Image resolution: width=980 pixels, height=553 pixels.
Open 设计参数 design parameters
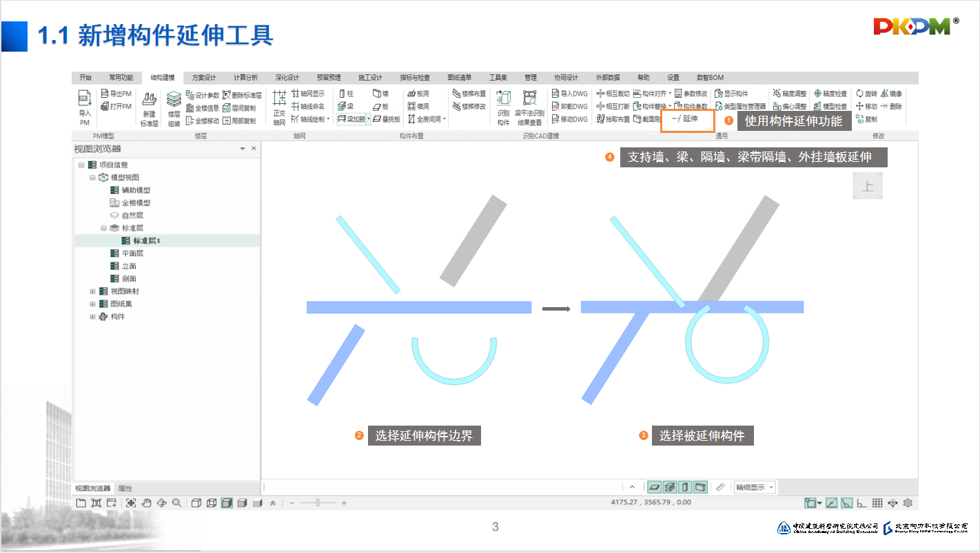pyautogui.click(x=203, y=94)
